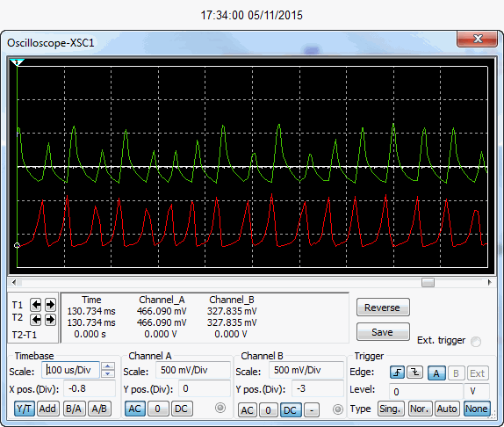The image size is (504, 427).
Task: Select rising edge trigger icon
Action: (397, 373)
